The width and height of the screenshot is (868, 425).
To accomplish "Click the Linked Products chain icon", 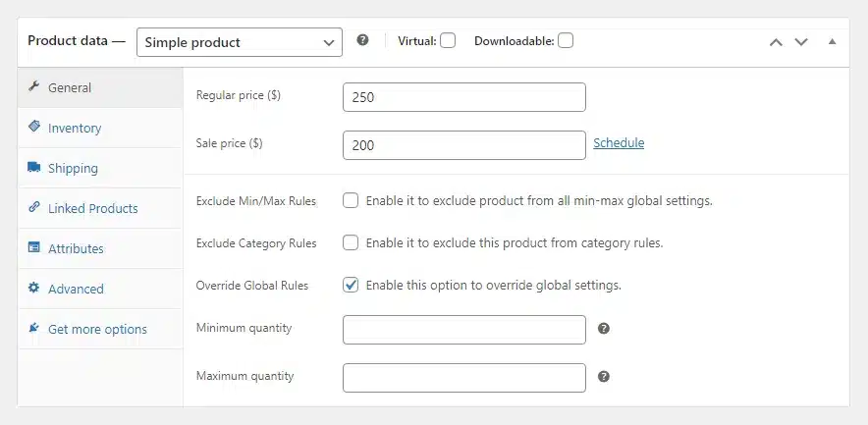I will (33, 207).
